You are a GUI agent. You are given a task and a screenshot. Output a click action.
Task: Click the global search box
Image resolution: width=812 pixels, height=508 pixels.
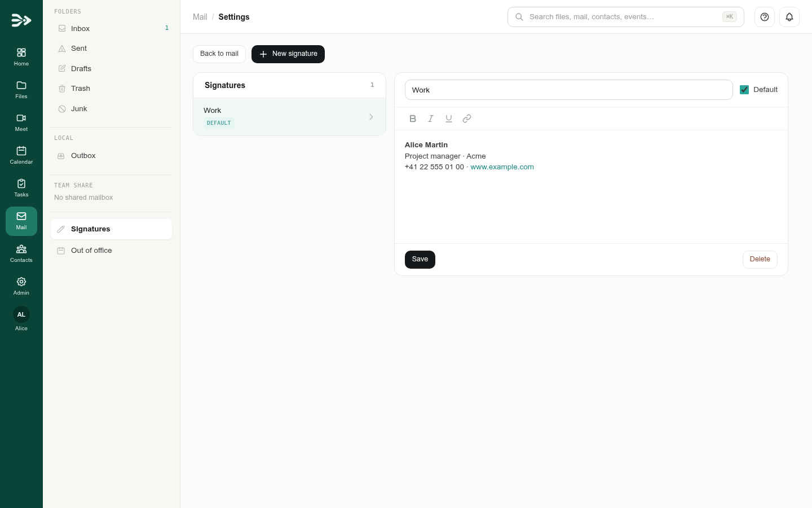(x=626, y=17)
